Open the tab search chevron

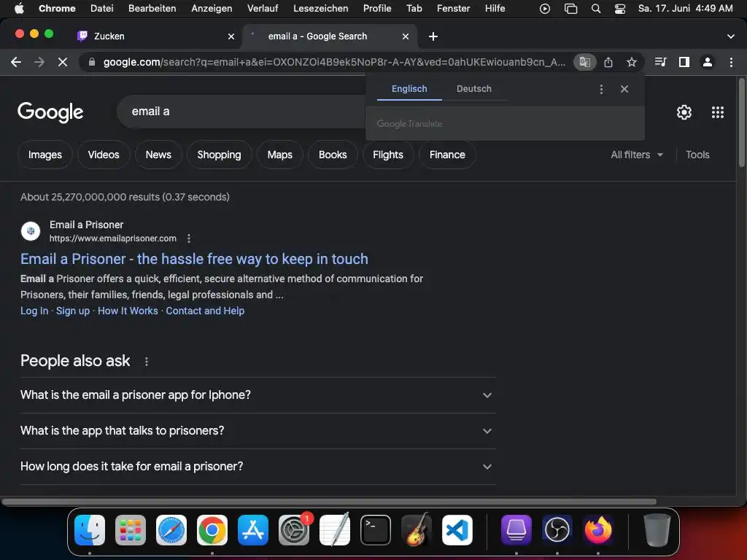pos(730,36)
